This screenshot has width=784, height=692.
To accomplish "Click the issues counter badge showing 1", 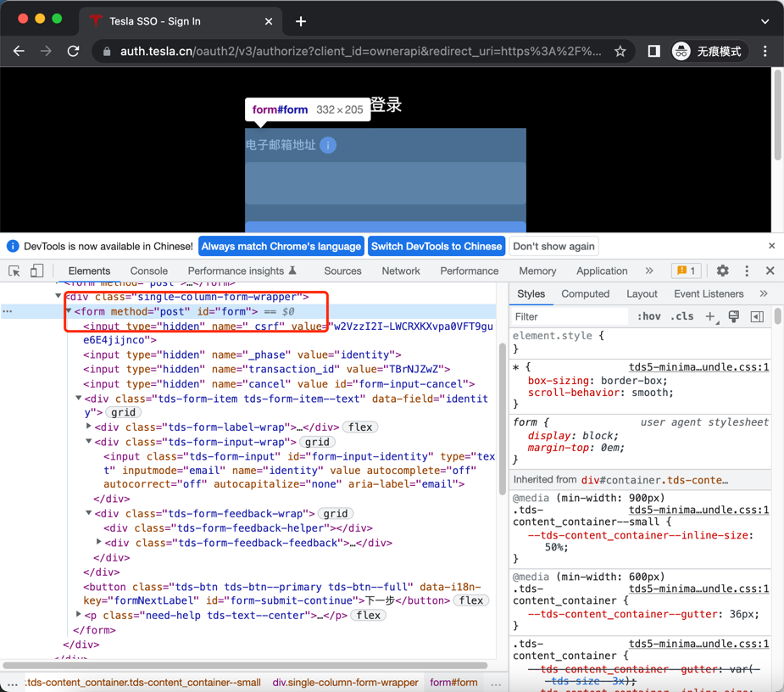I will (x=686, y=271).
